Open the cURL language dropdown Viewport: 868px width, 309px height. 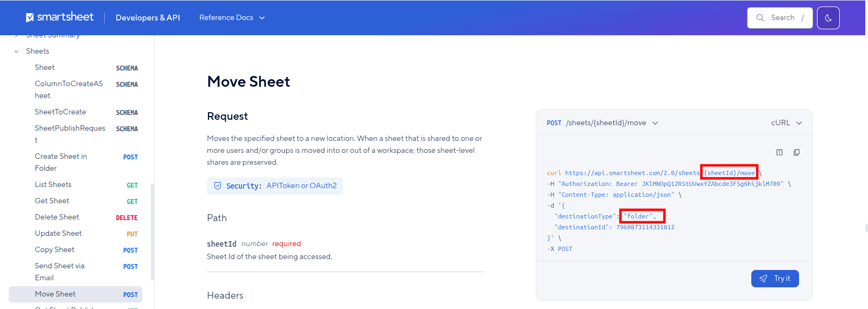pyautogui.click(x=786, y=123)
